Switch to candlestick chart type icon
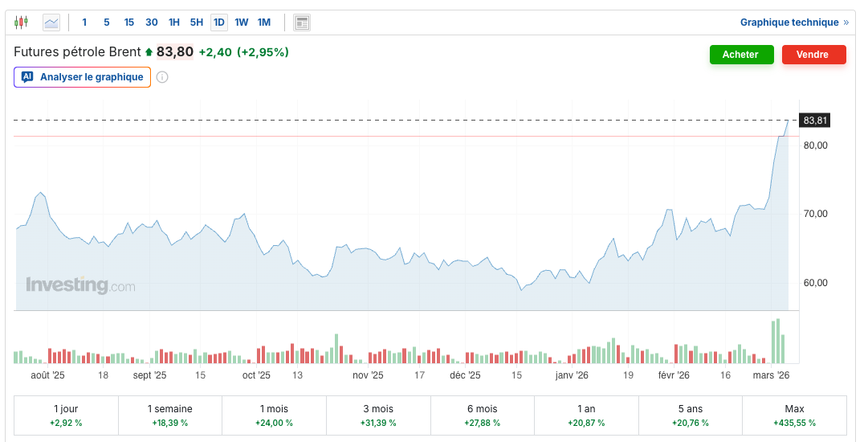The height and width of the screenshot is (442, 868). pos(22,23)
